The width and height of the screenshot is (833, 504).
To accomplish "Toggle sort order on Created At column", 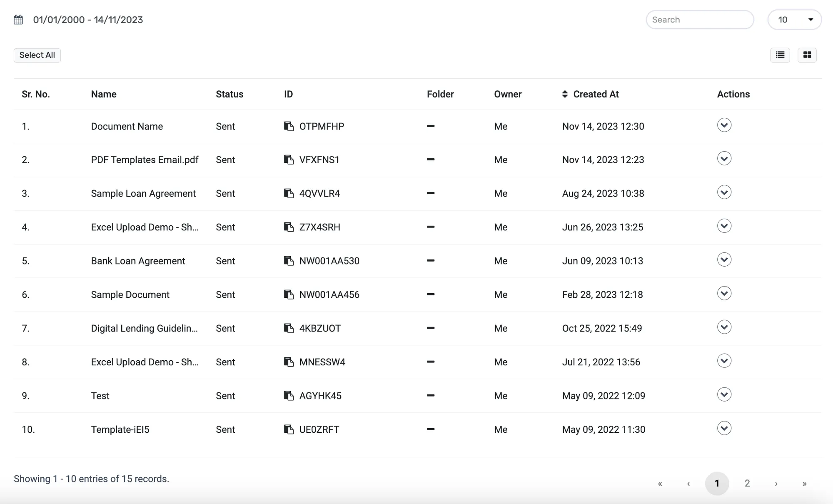I will click(565, 94).
